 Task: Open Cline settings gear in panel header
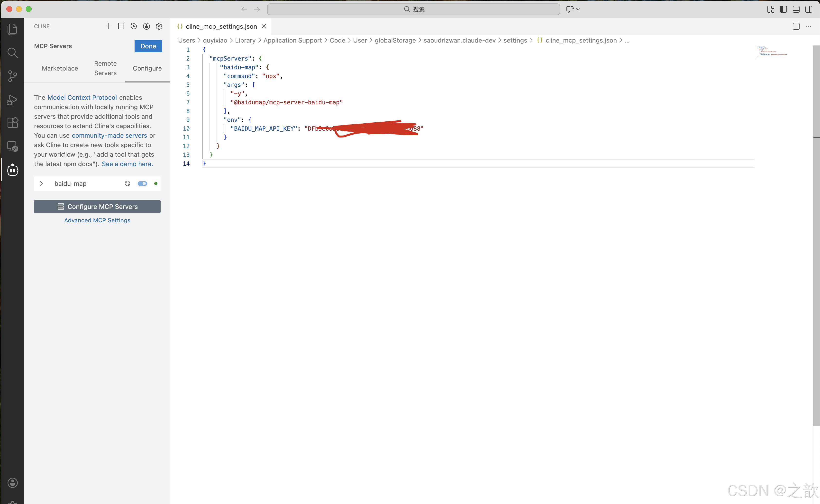[159, 26]
